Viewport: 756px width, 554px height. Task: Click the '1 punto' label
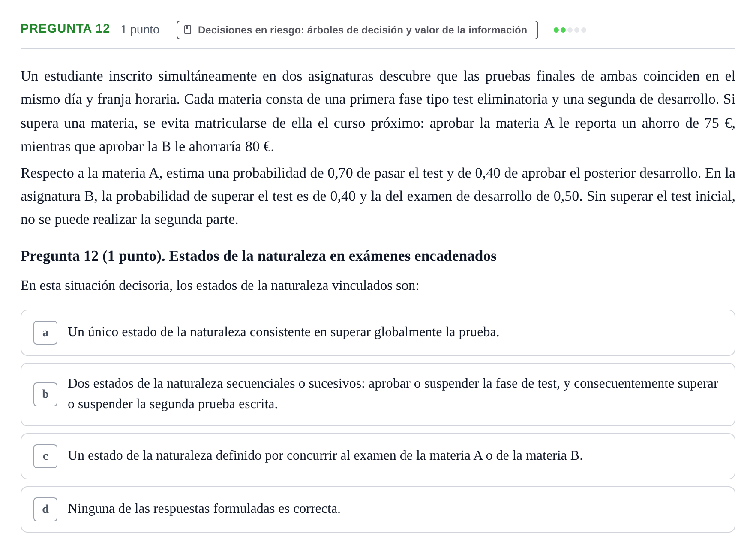pos(140,30)
